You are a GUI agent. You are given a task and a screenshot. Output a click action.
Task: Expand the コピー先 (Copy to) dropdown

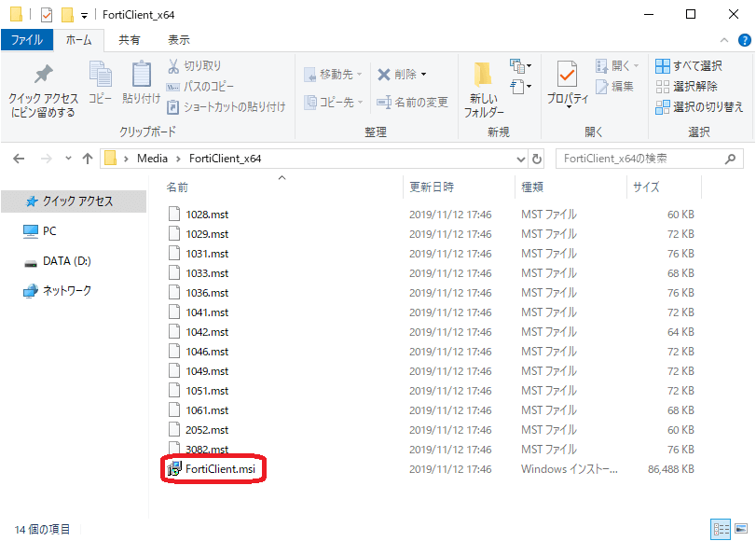click(360, 102)
